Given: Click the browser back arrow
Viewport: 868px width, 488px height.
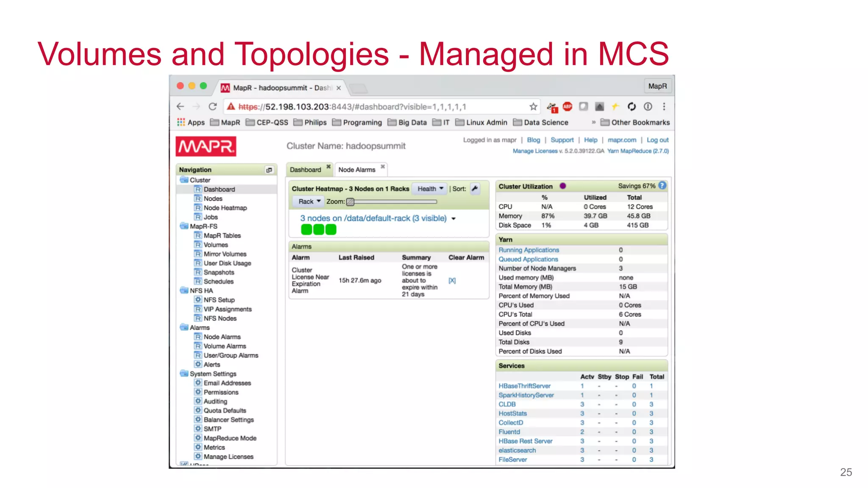Looking at the screenshot, I should (180, 106).
